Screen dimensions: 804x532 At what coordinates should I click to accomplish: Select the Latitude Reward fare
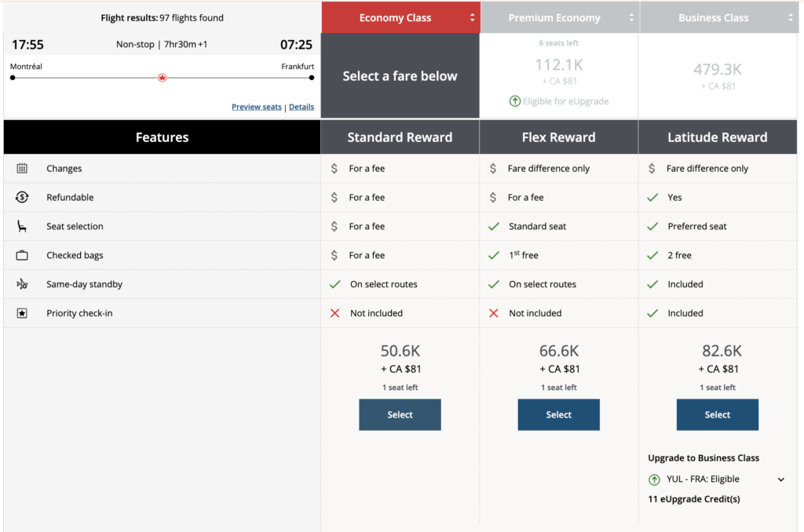pos(717,414)
